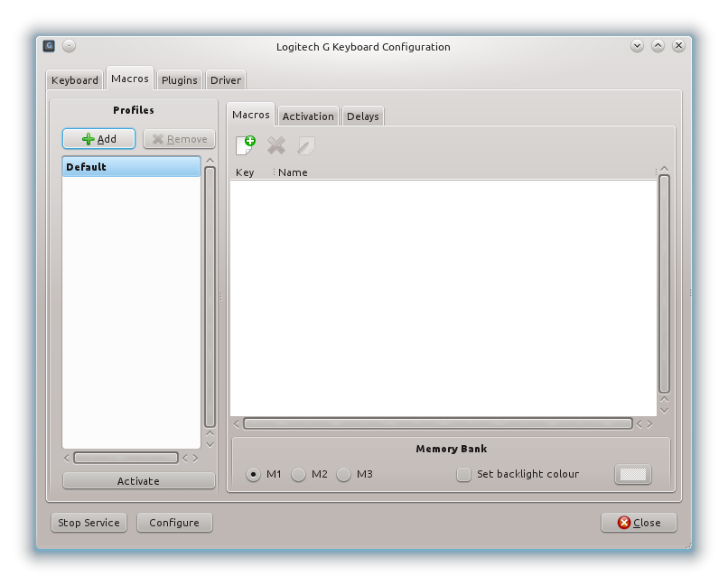The width and height of the screenshot is (728, 585).
Task: Switch to the Activation tab
Action: pos(308,116)
